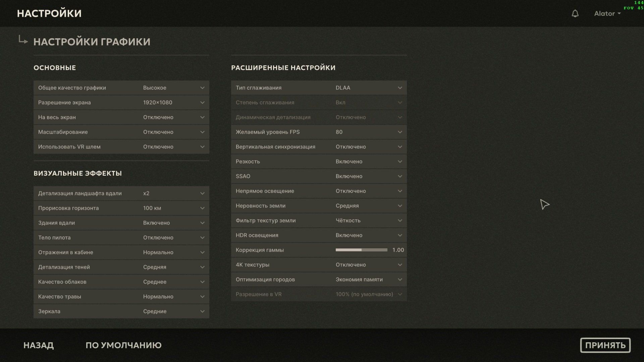Open the SSAO dropdown
Viewport: 644px width, 362px height.
[319, 176]
